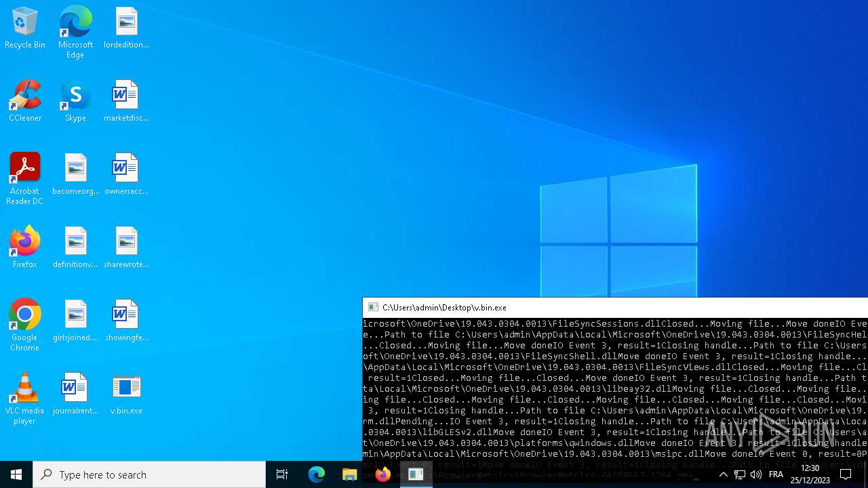Launch Skype from the desktop
The image size is (868, 488).
pyautogui.click(x=75, y=102)
